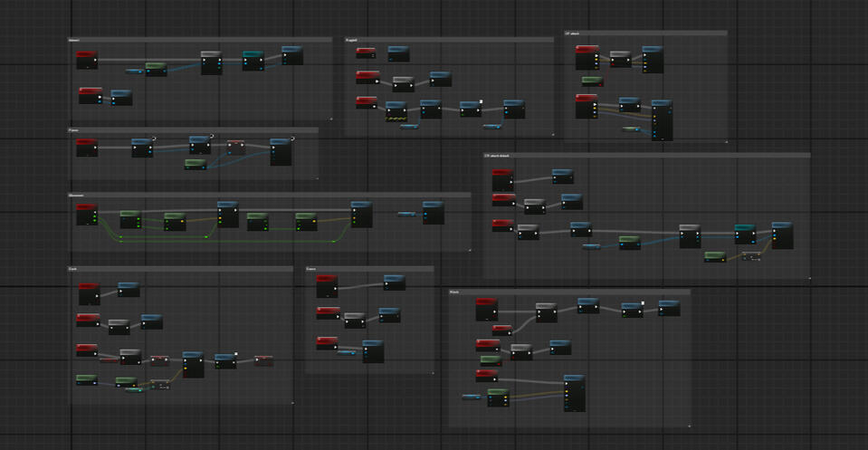The height and width of the screenshot is (450, 868).
Task: Select the tall blue node at bottom of Block group
Action: point(574,393)
